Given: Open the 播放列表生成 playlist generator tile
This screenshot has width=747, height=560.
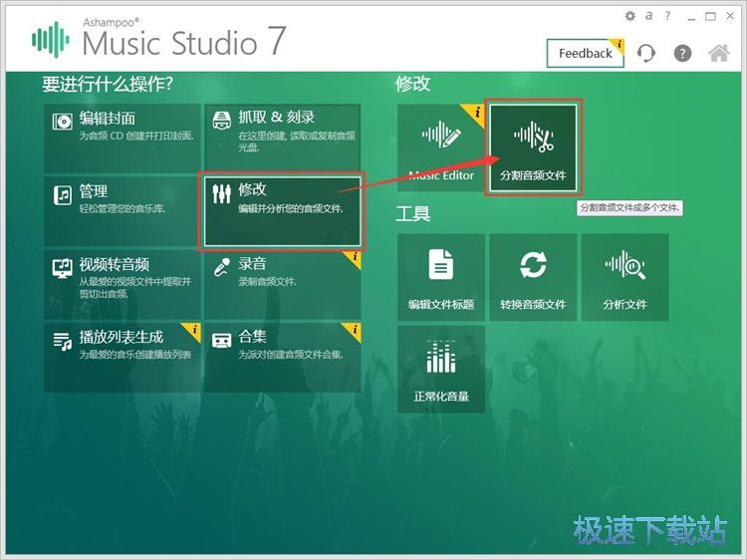Looking at the screenshot, I should coord(123,358).
